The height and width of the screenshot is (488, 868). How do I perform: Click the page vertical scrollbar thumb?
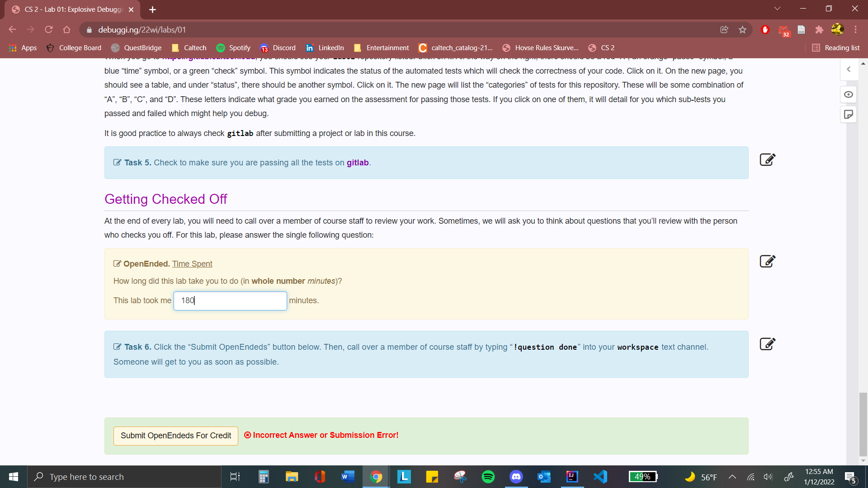point(863,425)
